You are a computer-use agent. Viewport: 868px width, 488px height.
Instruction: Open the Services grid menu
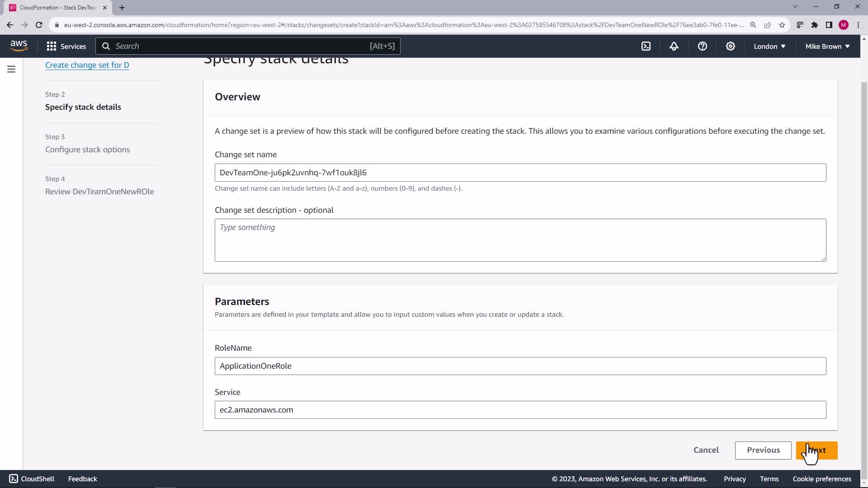tap(66, 46)
